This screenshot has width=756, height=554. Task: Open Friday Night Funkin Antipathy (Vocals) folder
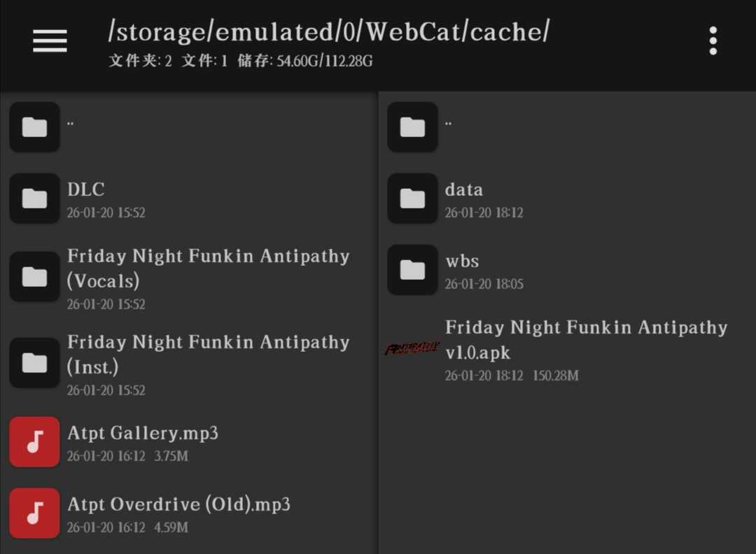coord(208,268)
